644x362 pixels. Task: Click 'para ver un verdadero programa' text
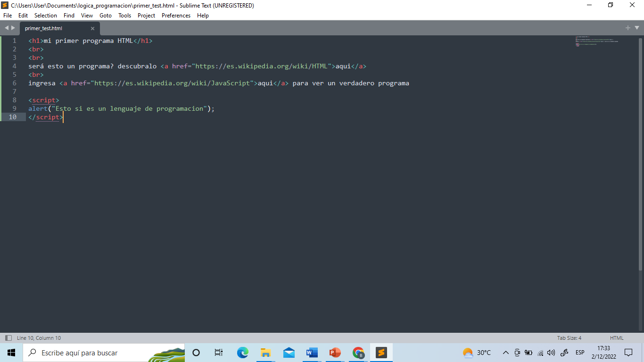click(351, 83)
